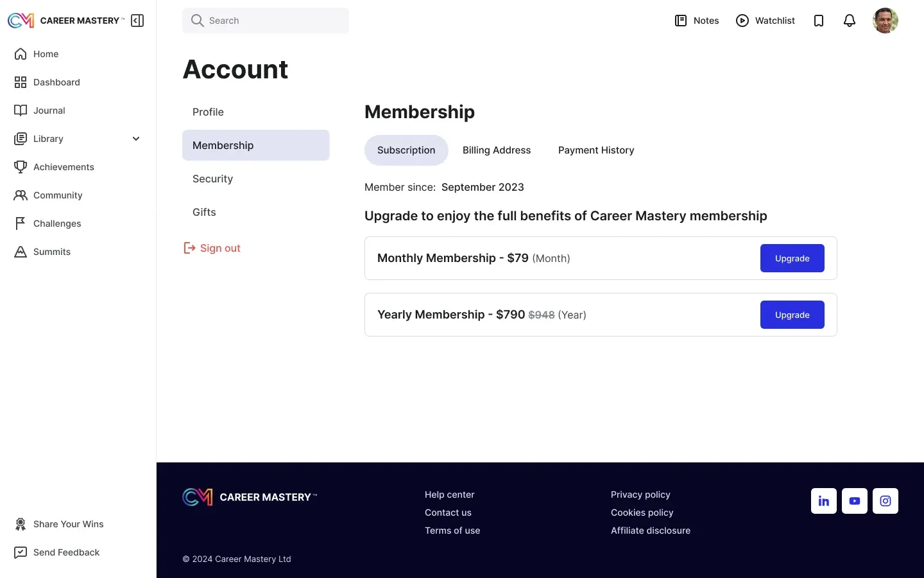The image size is (924, 578).
Task: Open the LinkedIn social icon
Action: (824, 501)
